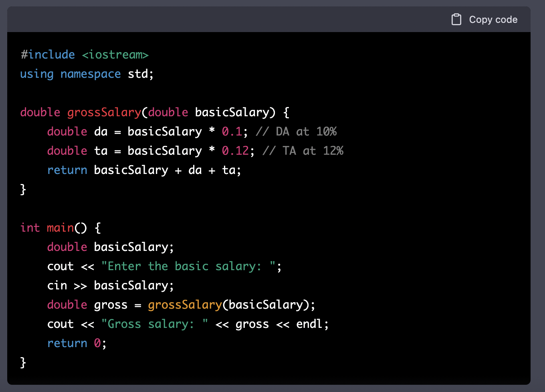Click grossSalary in the function definition
Image resolution: width=545 pixels, height=392 pixels.
(104, 112)
